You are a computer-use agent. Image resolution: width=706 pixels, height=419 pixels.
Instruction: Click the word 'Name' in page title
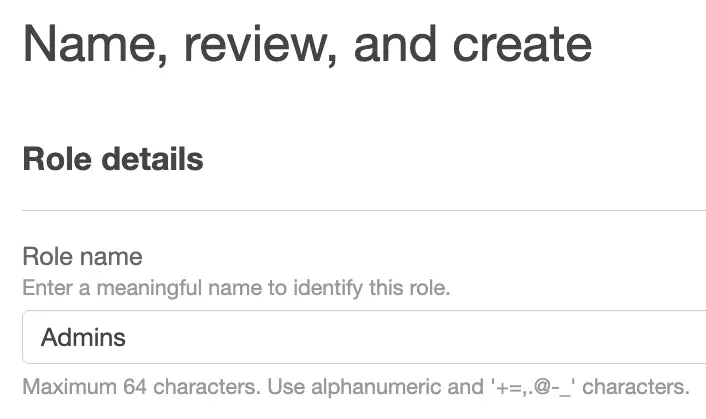(x=90, y=44)
